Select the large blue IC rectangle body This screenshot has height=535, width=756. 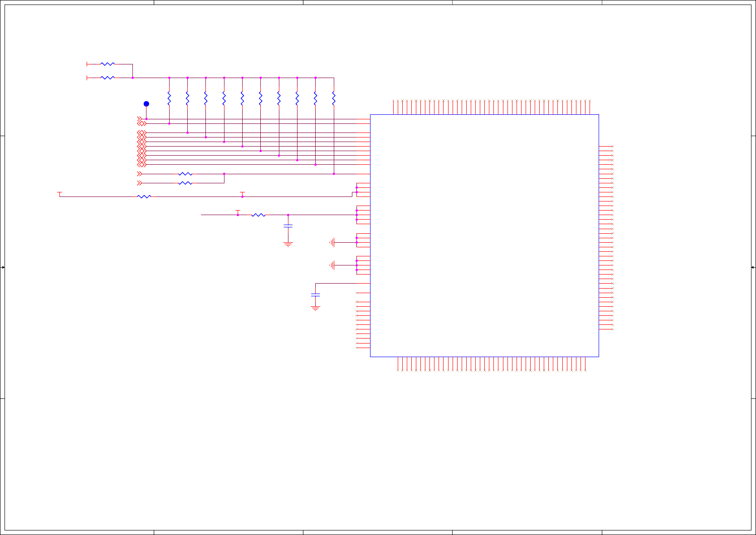click(x=484, y=236)
